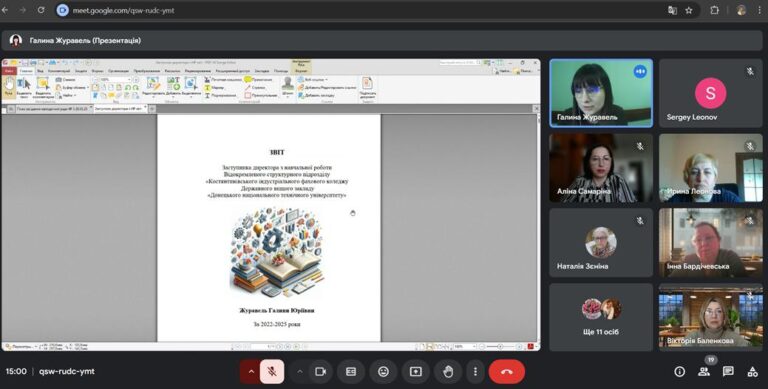This screenshot has height=389, width=768.
Task: Choose the Select Text tool in ribbon
Action: [24, 88]
